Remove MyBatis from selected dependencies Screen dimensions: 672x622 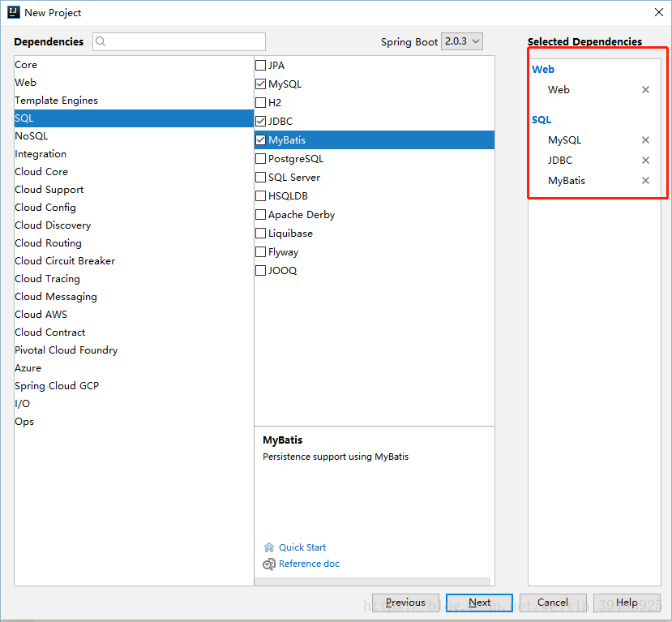(x=645, y=181)
